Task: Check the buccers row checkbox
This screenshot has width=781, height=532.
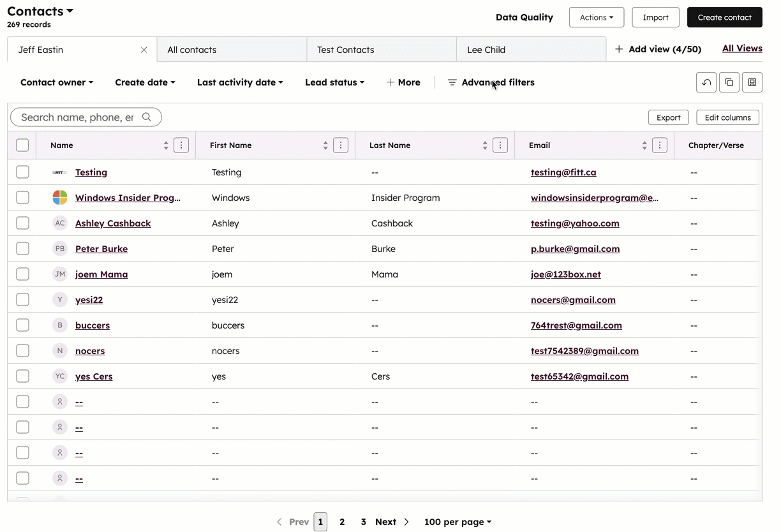Action: click(22, 325)
